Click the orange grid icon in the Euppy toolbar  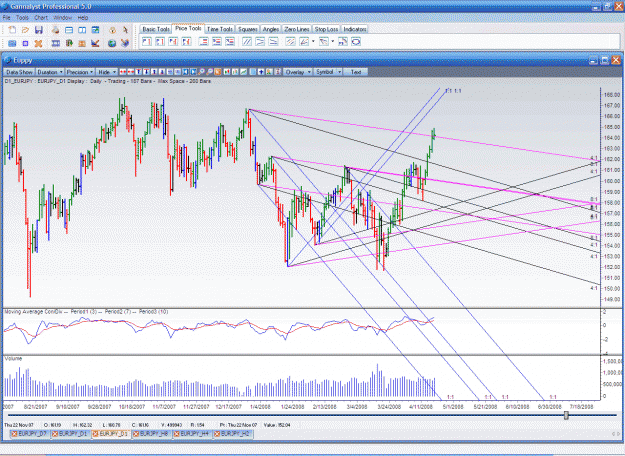218,72
